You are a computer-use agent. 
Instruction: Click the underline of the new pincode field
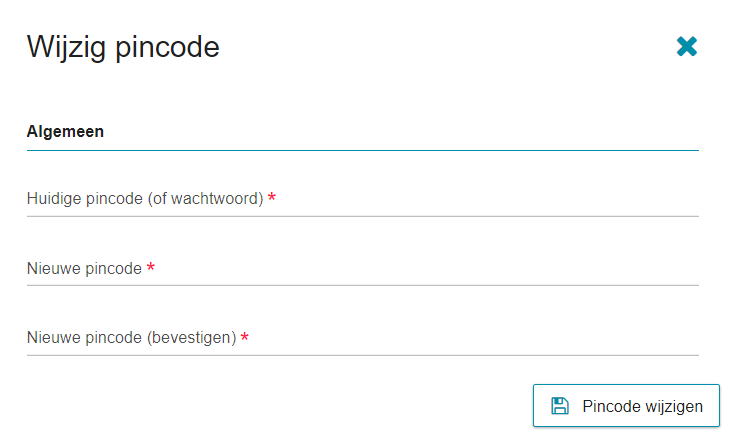[x=363, y=285]
